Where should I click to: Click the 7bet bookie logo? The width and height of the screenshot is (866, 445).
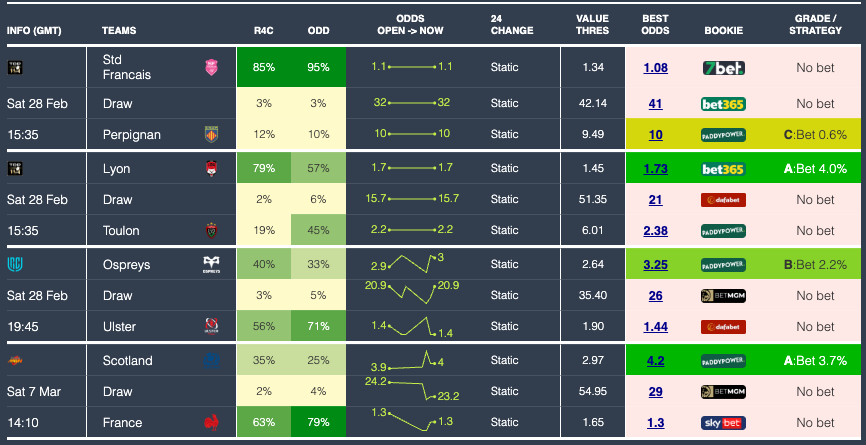coord(723,67)
